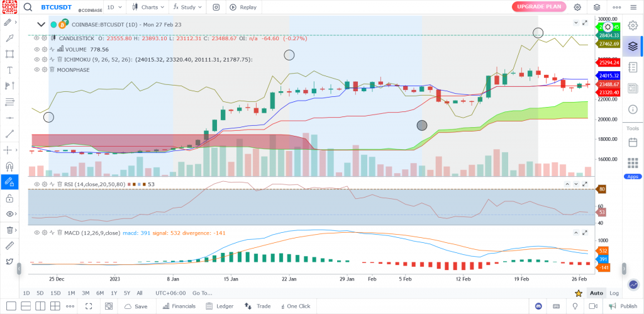The height and width of the screenshot is (314, 644).
Task: Open the 1D interval dropdown
Action: click(114, 7)
